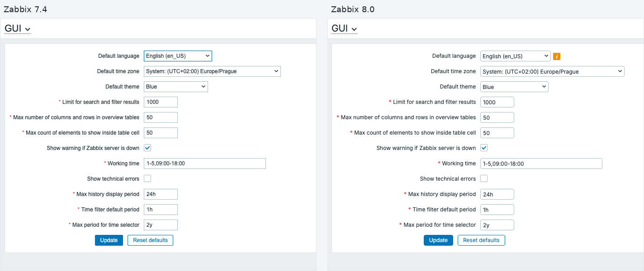Viewport: 644px width, 271px height.
Task: Click the orange info icon beside Default language
Action: tap(557, 56)
